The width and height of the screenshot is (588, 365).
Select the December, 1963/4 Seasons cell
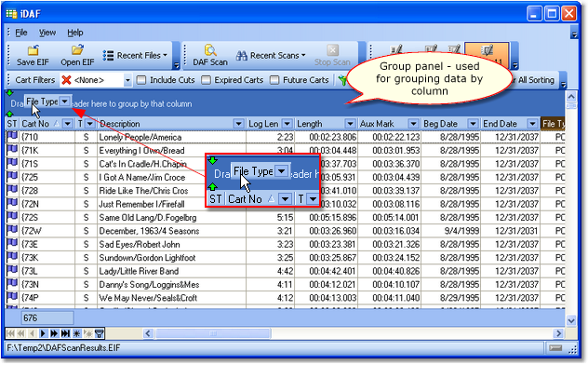click(x=172, y=231)
